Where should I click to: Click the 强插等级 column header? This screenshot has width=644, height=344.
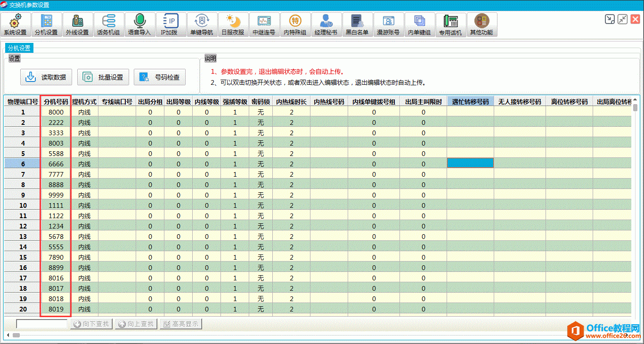pyautogui.click(x=235, y=101)
